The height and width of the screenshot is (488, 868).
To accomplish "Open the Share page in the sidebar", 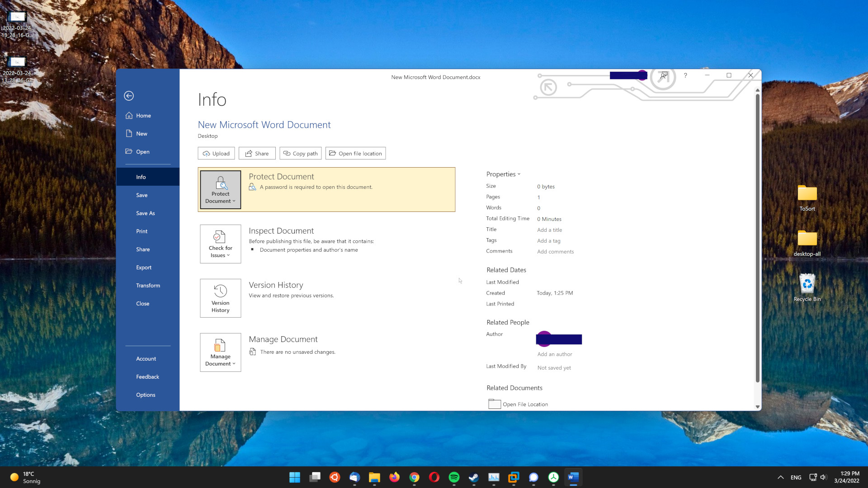I will (148, 249).
